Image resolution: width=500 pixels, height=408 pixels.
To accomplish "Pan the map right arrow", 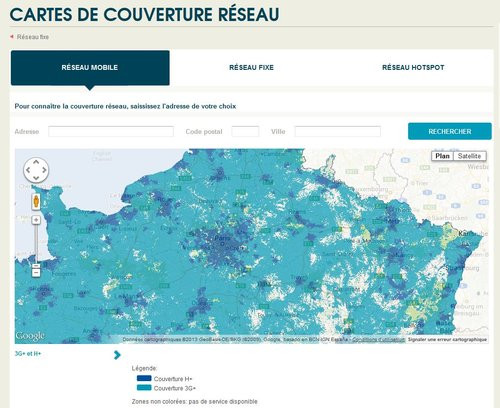I will (44, 170).
